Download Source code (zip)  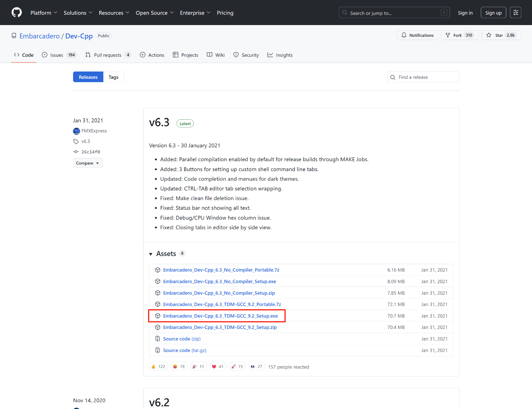point(182,339)
